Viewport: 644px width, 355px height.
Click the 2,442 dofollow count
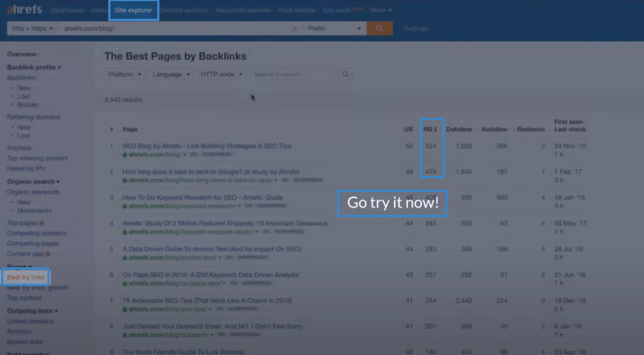(463, 301)
